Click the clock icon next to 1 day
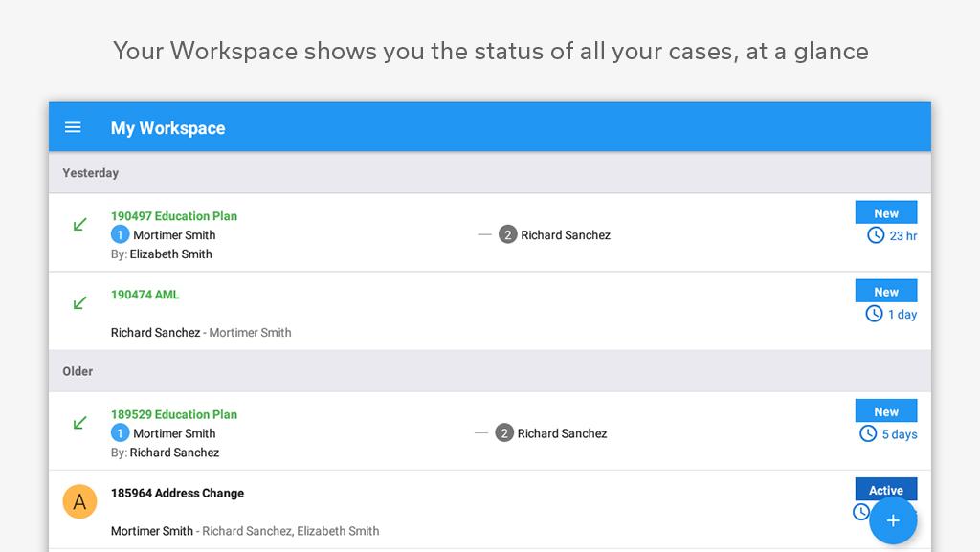980x552 pixels. pyautogui.click(x=874, y=314)
